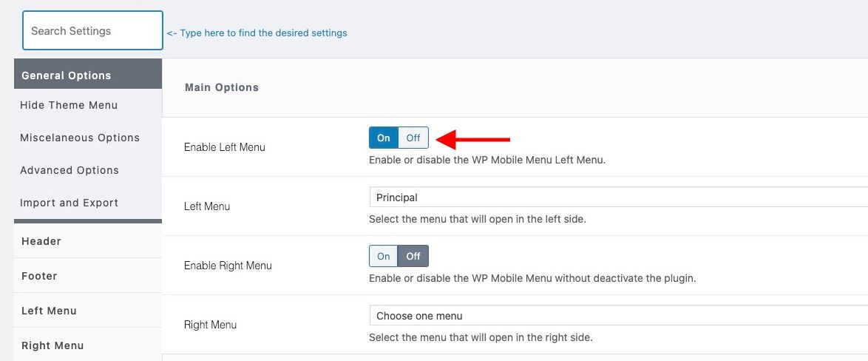Turn Enable Right Menu On
This screenshot has height=361, width=868.
384,257
